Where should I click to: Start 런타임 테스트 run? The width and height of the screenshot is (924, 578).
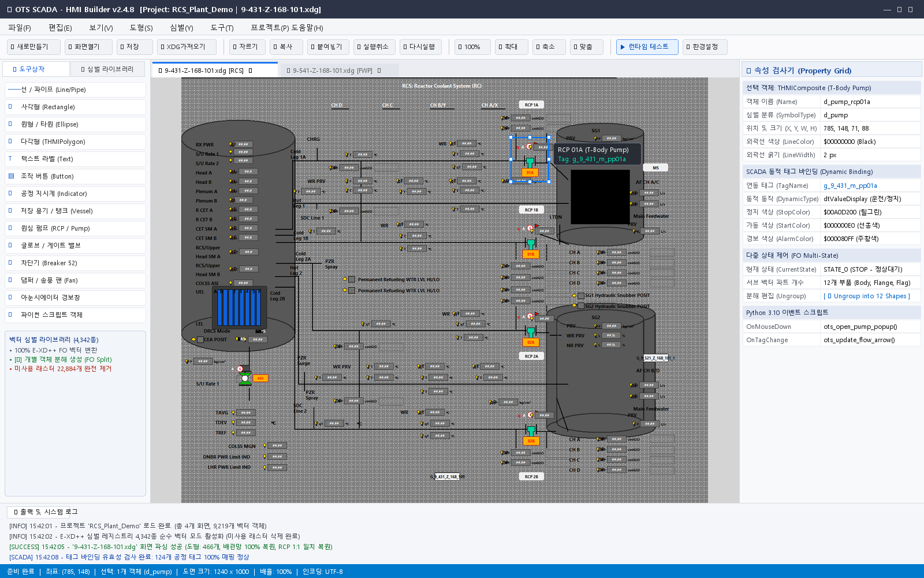coord(647,47)
